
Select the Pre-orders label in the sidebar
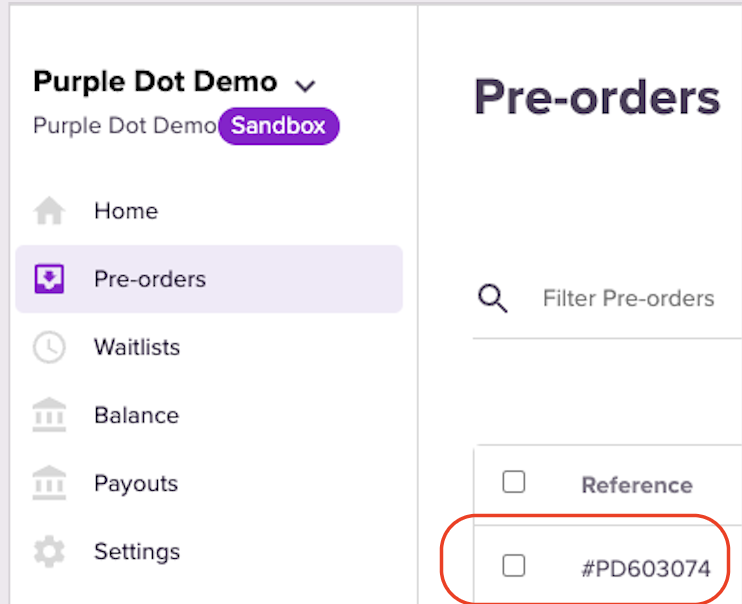click(150, 279)
